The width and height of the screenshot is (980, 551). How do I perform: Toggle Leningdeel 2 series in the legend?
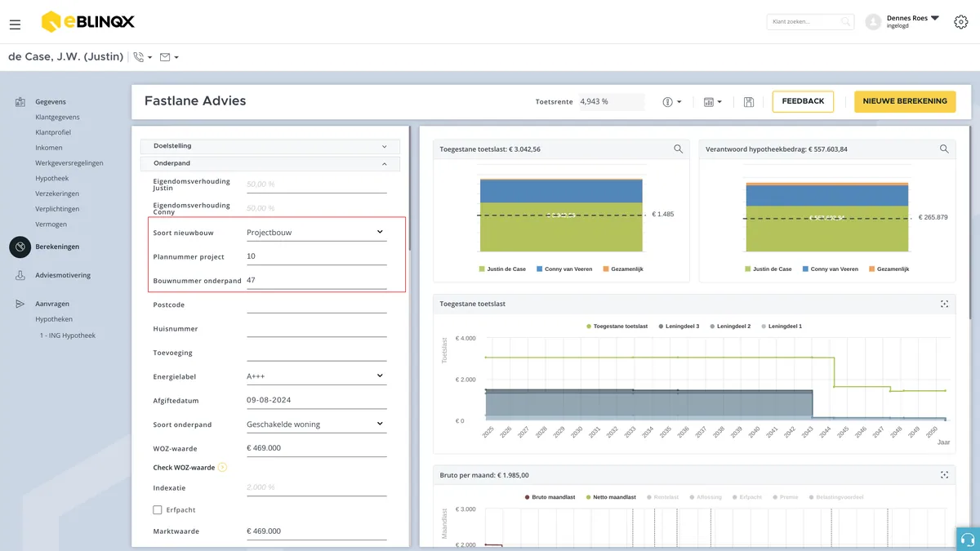coord(729,326)
